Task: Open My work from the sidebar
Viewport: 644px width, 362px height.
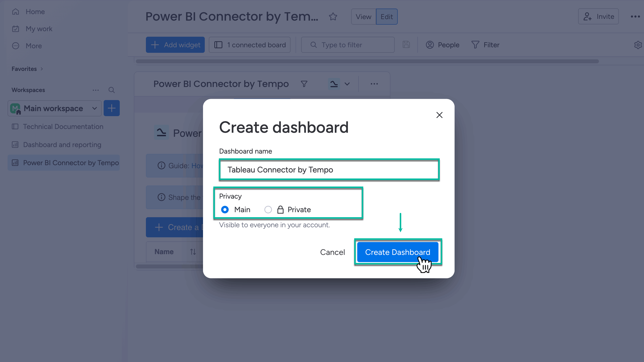Action: [x=39, y=29]
